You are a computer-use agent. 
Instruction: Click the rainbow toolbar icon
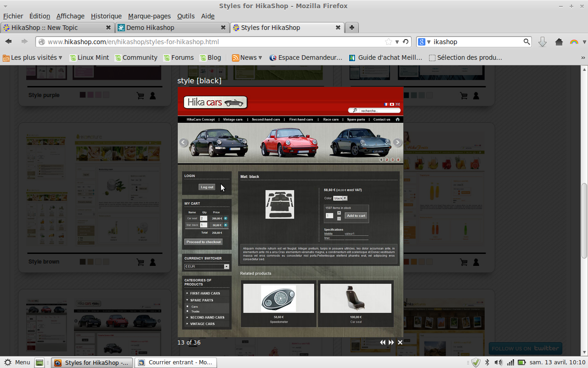(574, 42)
